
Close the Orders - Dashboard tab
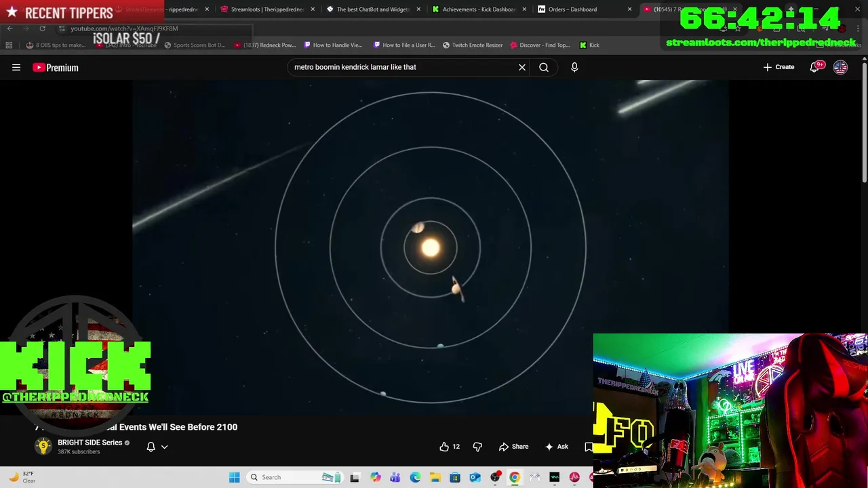(630, 9)
